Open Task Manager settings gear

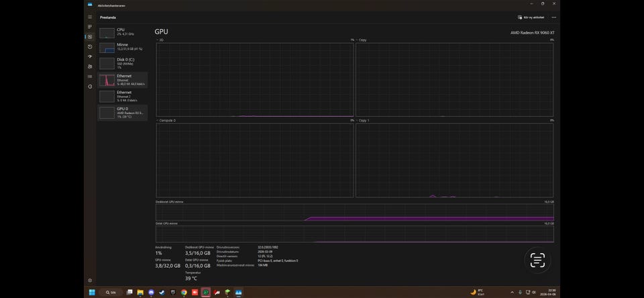(90, 280)
